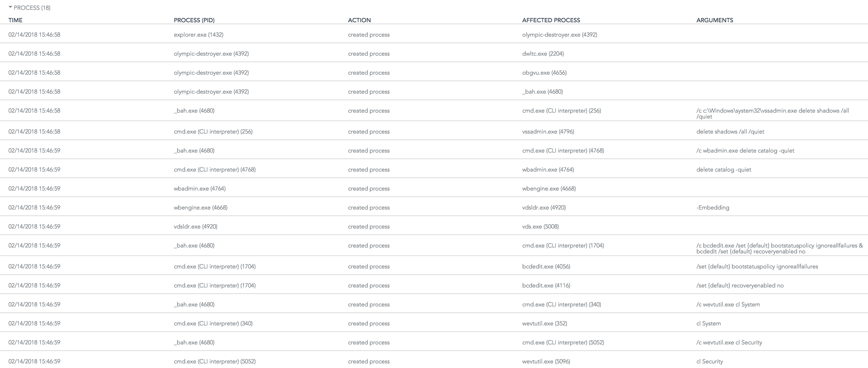Select vssadmin.exe (4796) affected process
The width and height of the screenshot is (868, 368).
(548, 132)
